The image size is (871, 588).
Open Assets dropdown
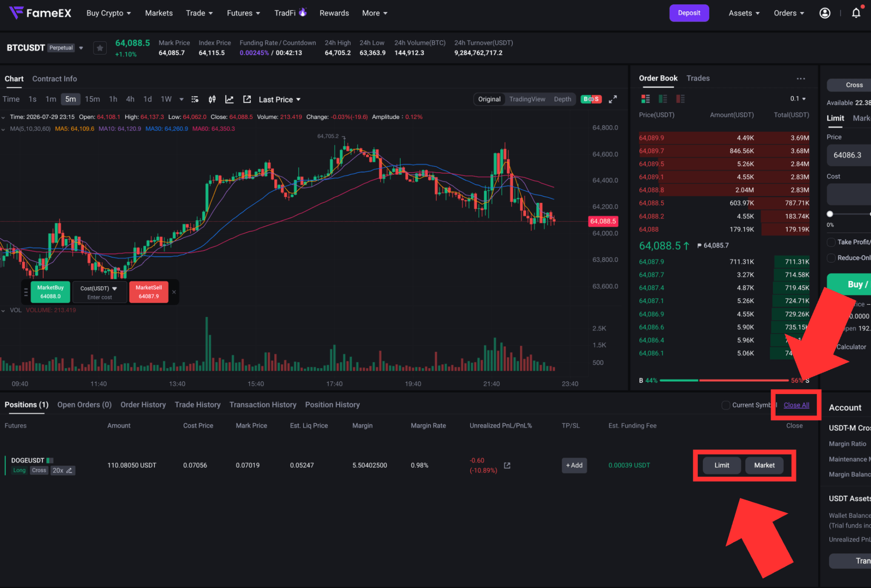click(x=744, y=13)
